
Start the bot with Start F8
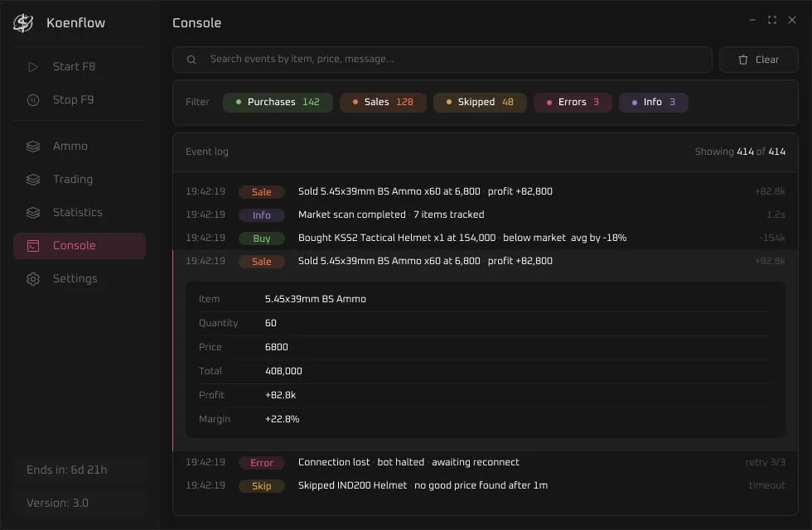(x=80, y=67)
